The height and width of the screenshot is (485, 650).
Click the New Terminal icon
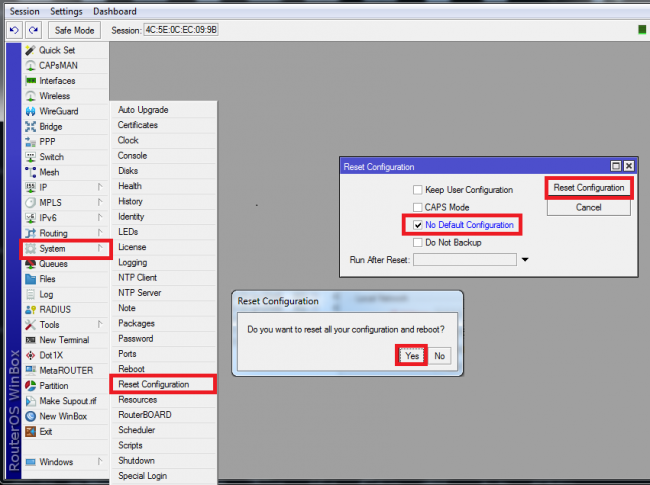pos(30,340)
